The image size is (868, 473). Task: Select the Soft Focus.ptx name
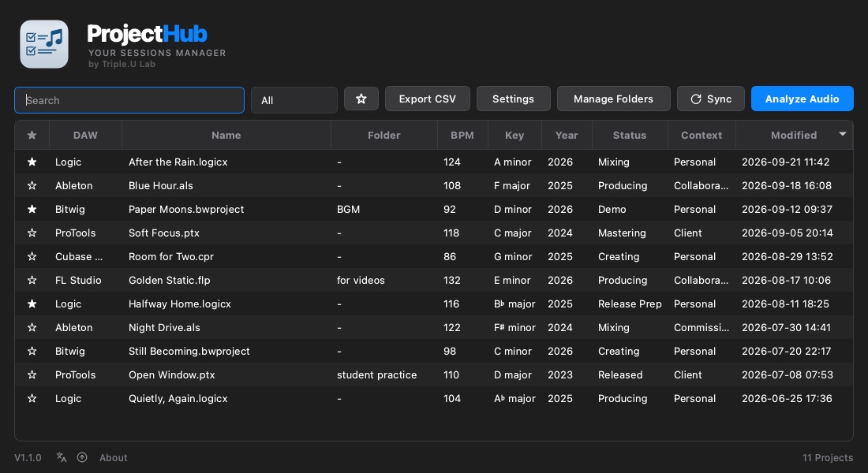point(164,233)
